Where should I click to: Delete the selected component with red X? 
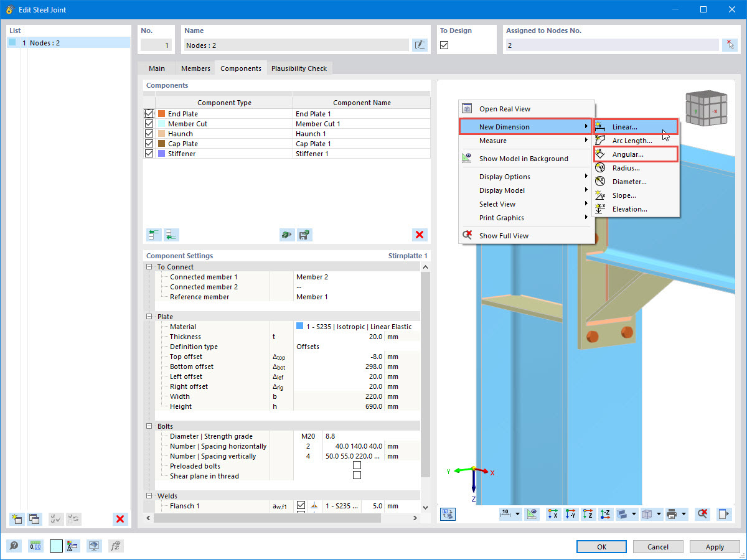419,235
